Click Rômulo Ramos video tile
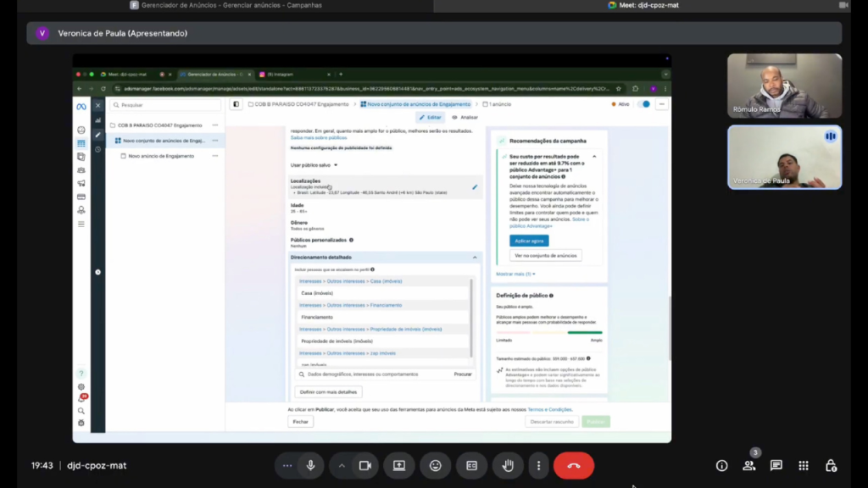This screenshot has width=868, height=488. pos(784,86)
